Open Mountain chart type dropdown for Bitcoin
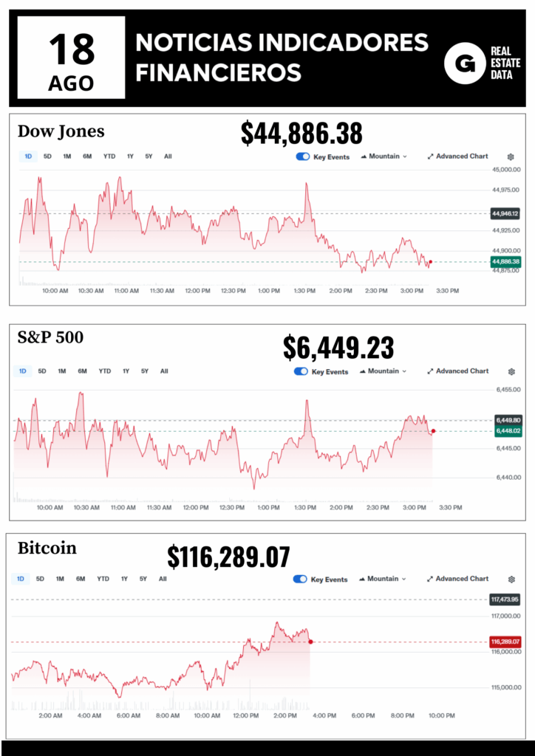The height and width of the screenshot is (756, 535). (x=384, y=579)
